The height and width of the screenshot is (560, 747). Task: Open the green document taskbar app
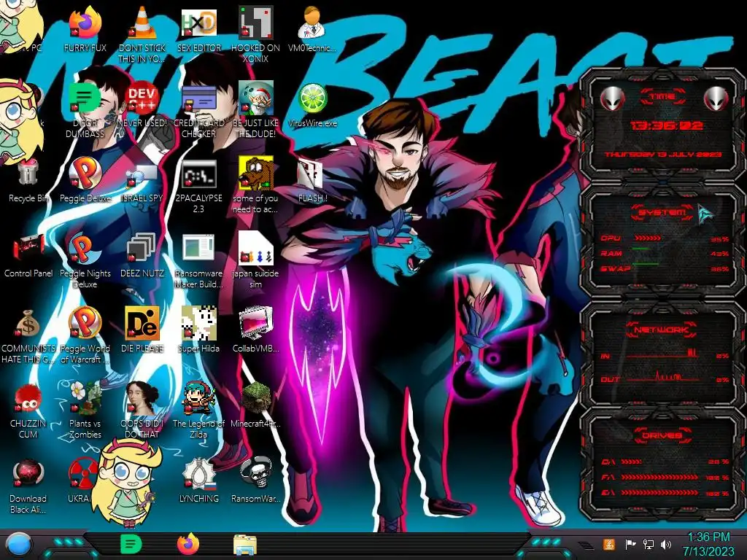tap(131, 544)
